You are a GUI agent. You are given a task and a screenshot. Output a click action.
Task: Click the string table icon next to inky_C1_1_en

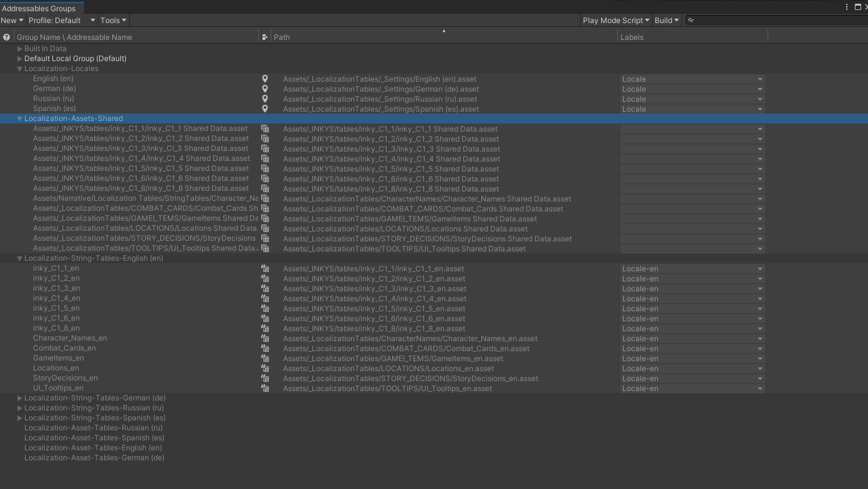[x=264, y=268]
